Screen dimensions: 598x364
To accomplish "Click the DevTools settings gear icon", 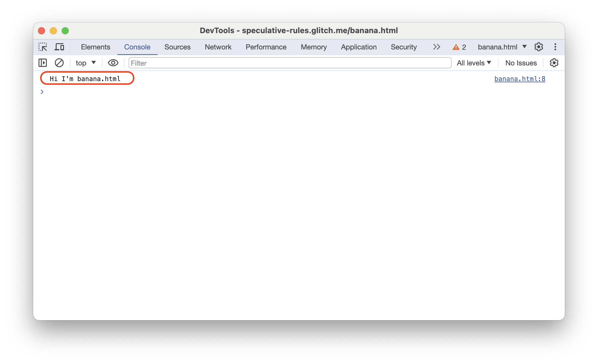I will 539,47.
